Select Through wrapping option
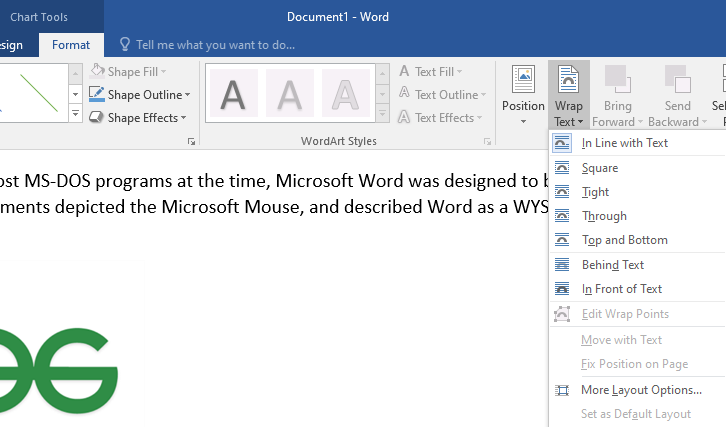The height and width of the screenshot is (427, 726). tap(604, 216)
